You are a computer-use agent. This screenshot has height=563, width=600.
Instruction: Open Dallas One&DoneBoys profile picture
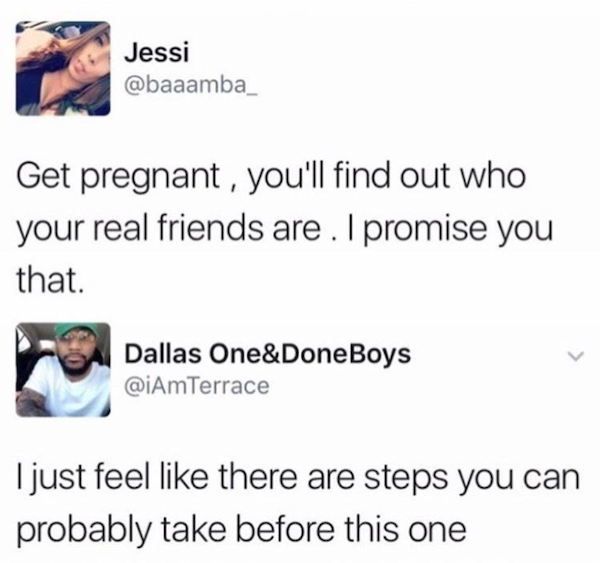(63, 370)
